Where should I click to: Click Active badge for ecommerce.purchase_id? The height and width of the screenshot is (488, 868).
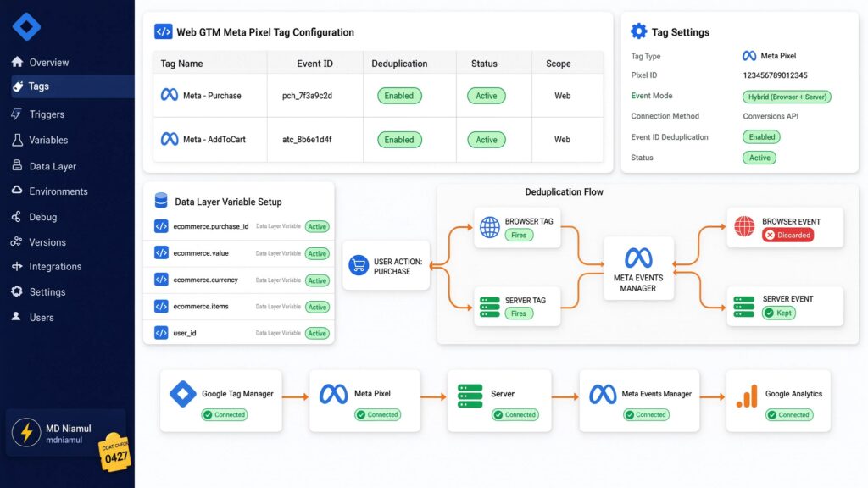pyautogui.click(x=317, y=226)
